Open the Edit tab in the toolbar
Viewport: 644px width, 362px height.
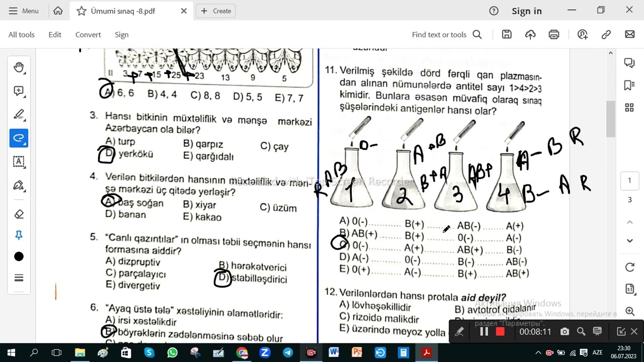click(x=55, y=35)
